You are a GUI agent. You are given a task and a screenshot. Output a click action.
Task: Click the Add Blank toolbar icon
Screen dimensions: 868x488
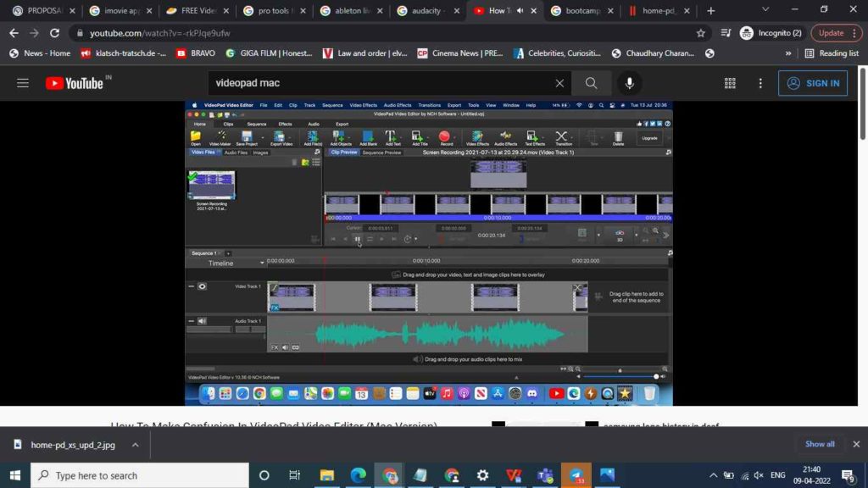click(x=368, y=136)
